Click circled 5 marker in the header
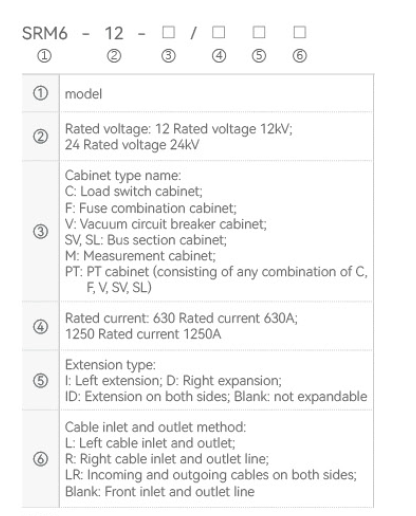 [259, 56]
